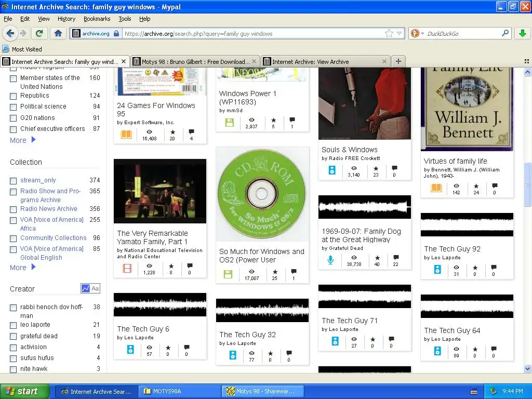Switch Creator filter to Aa alphabetical view
Image resolution: width=532 pixels, height=399 pixels.
coord(95,288)
